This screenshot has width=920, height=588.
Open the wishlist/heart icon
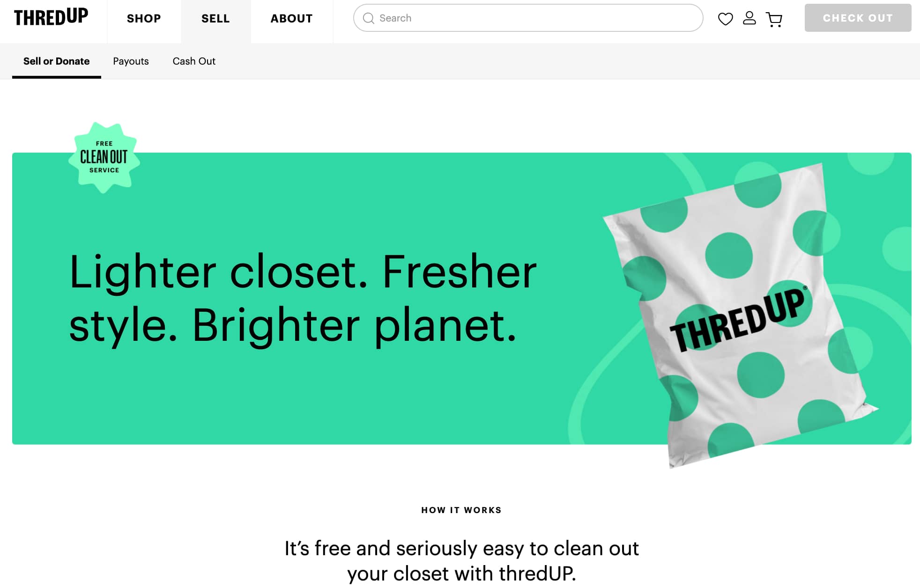coord(726,19)
